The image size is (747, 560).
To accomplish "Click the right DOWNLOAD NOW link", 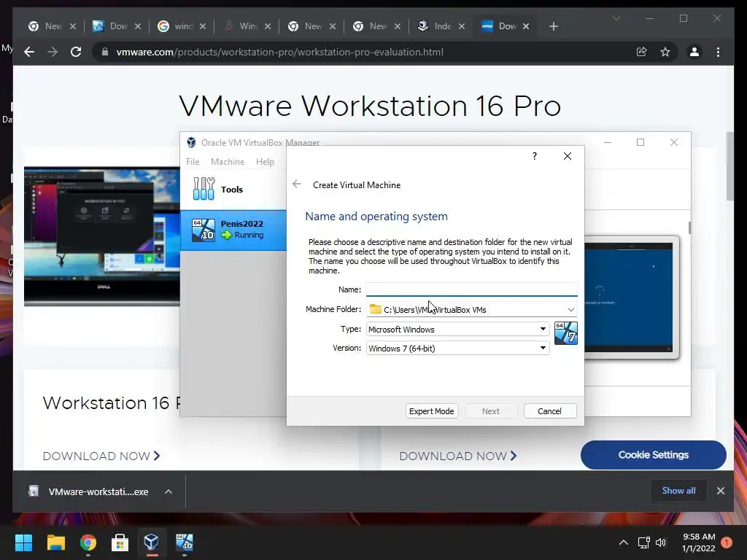I will pyautogui.click(x=458, y=456).
